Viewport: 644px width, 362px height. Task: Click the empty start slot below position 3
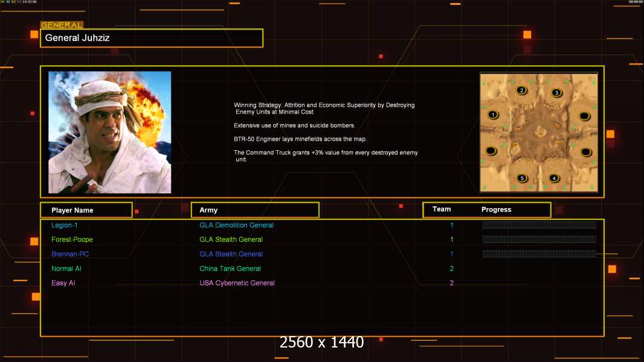point(584,116)
